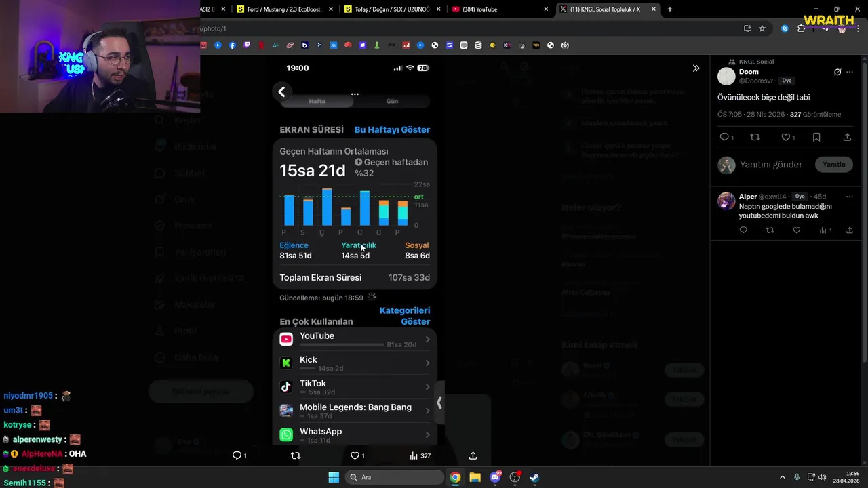The width and height of the screenshot is (868, 488).
Task: Open the @qxwll4 handle link
Action: pyautogui.click(x=772, y=197)
